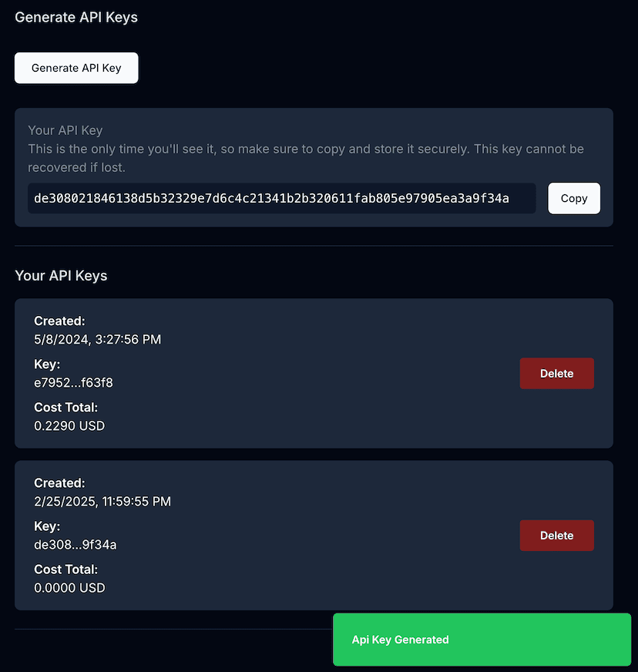Click the Generate API Keys heading

(76, 17)
